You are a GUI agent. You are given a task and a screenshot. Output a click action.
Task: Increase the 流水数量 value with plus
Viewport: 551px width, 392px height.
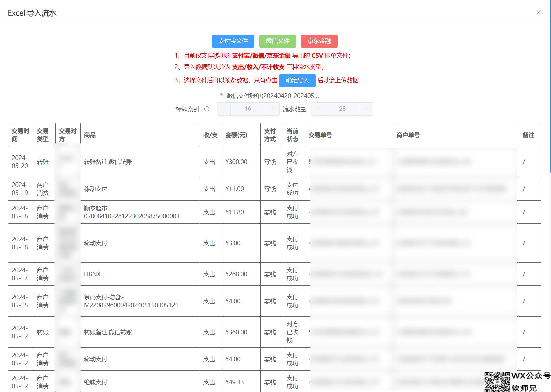(366, 109)
